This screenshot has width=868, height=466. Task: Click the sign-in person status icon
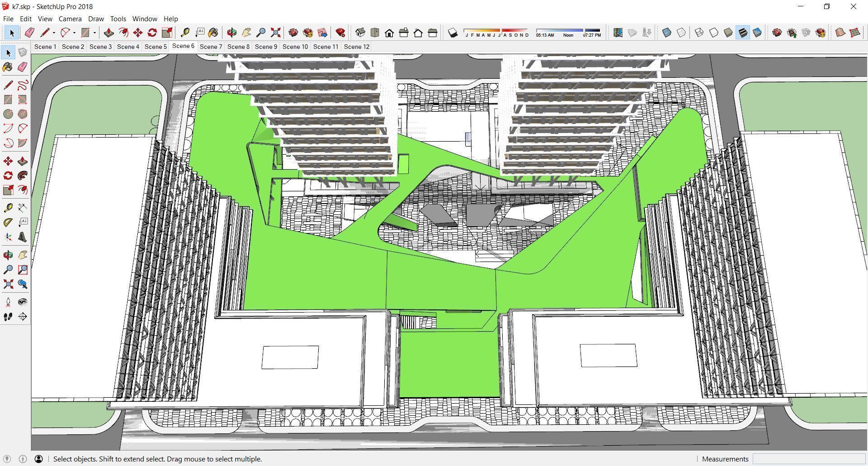click(x=39, y=459)
